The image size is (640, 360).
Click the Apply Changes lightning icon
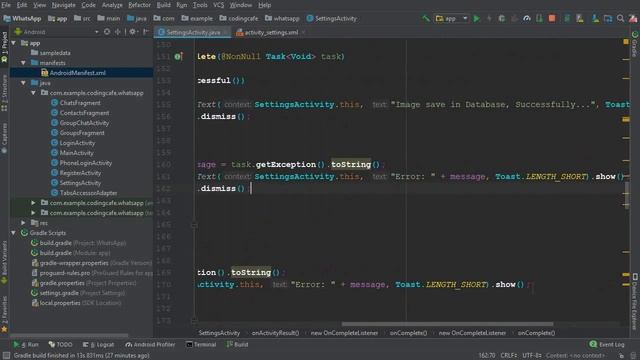(489, 18)
